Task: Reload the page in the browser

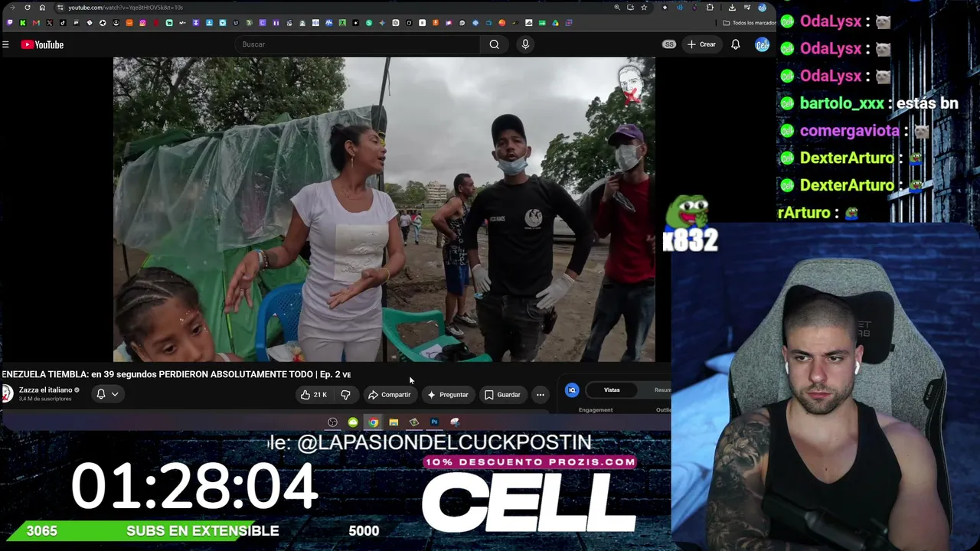Action: pos(28,8)
